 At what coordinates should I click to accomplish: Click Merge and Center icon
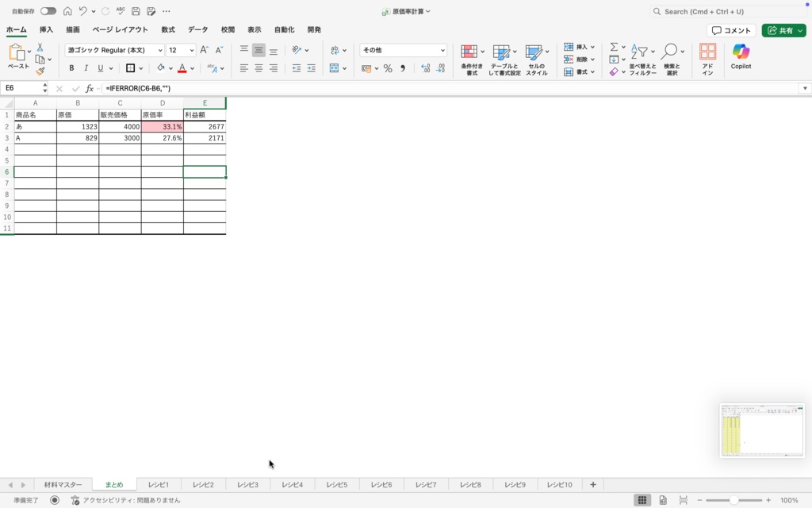coord(334,68)
